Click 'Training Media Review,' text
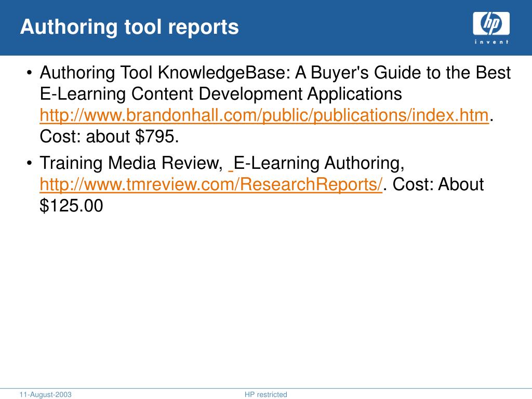 point(131,163)
